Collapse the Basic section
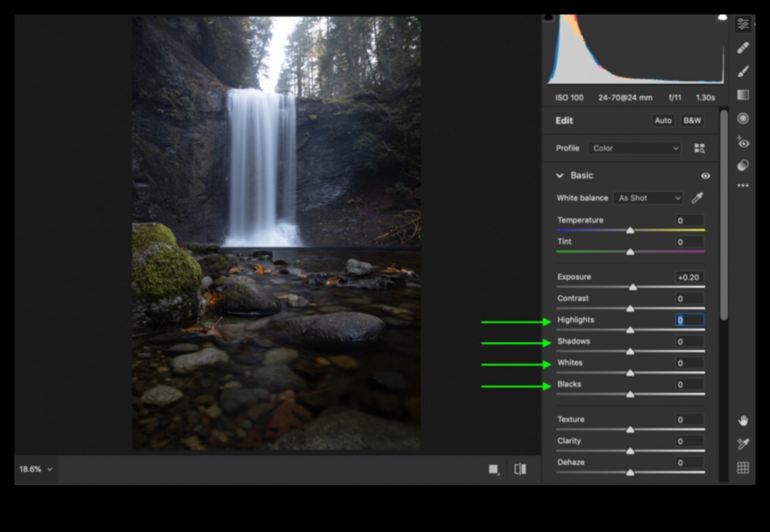The width and height of the screenshot is (770, 532). pos(559,175)
